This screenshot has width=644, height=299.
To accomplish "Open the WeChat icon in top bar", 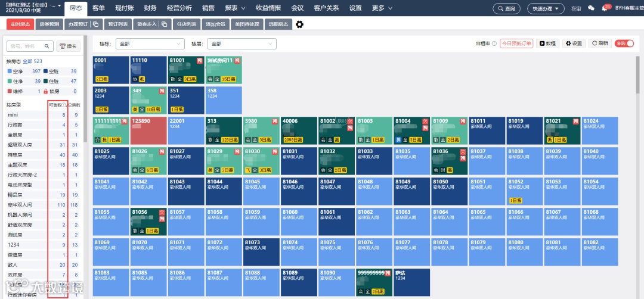I will (591, 8).
